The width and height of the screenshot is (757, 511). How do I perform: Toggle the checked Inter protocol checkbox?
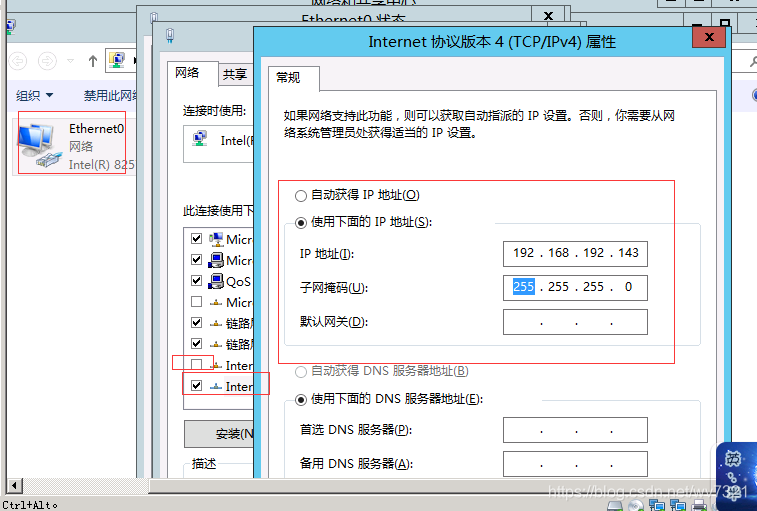(x=196, y=385)
